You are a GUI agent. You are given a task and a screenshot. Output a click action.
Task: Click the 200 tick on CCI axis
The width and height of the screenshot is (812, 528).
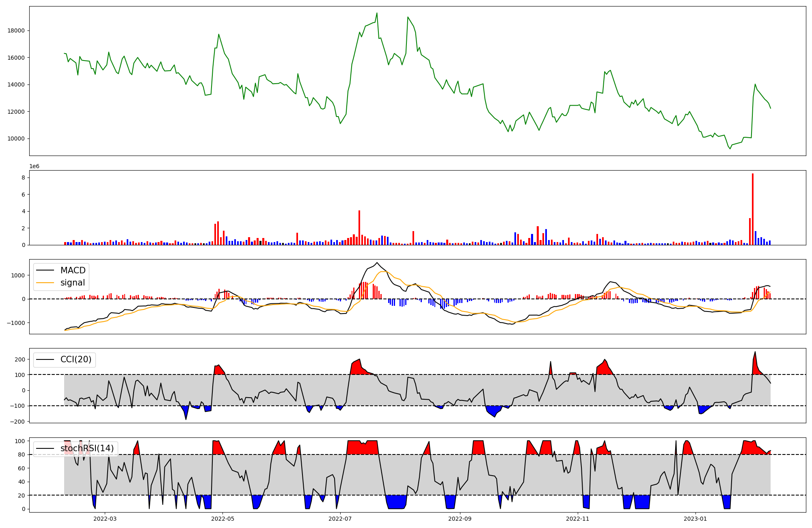[20, 359]
